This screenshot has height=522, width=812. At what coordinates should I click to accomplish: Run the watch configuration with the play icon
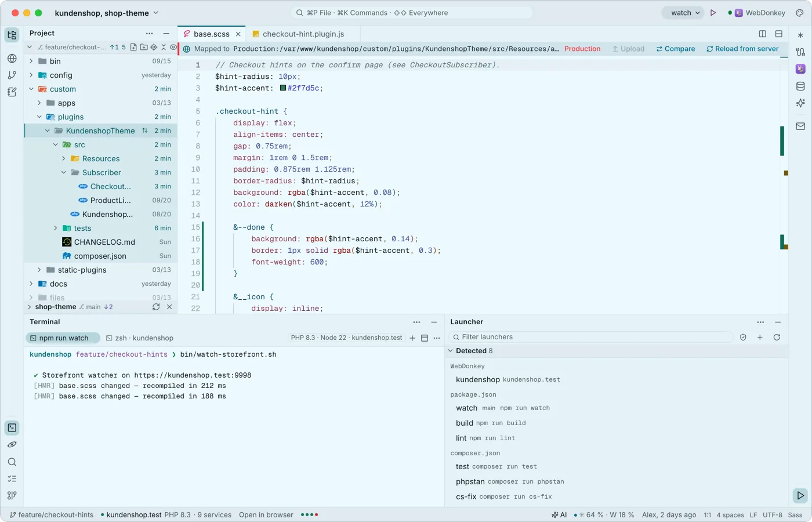[713, 13]
